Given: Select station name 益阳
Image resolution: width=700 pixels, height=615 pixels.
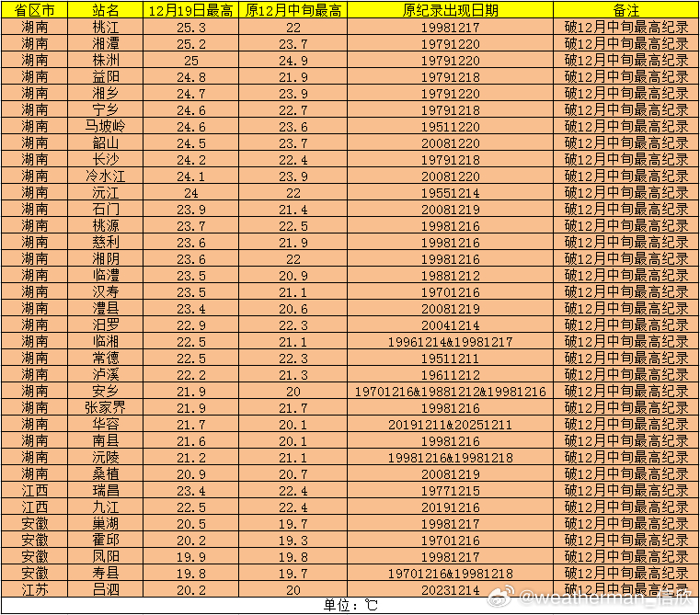Looking at the screenshot, I should tap(106, 77).
